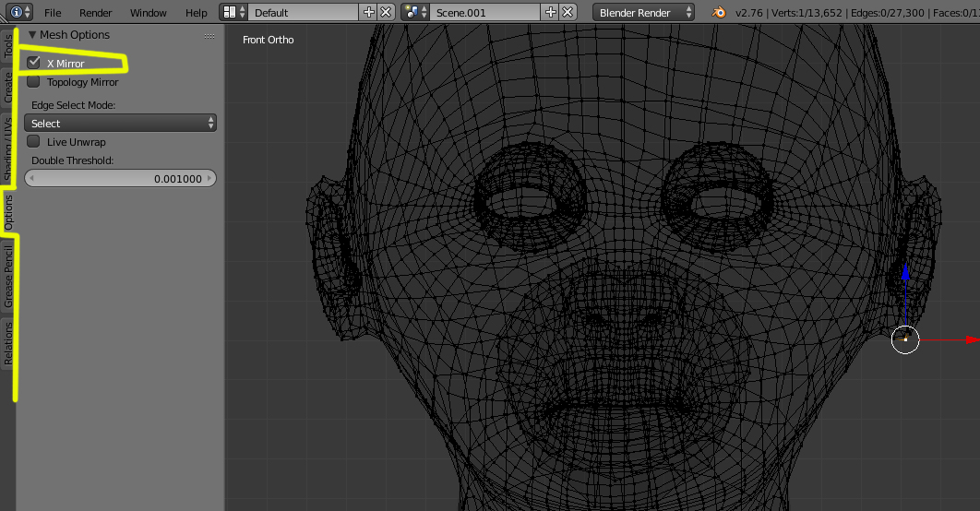Enable the Live Unwrap checkbox
Screen dimensions: 980x511
point(34,142)
